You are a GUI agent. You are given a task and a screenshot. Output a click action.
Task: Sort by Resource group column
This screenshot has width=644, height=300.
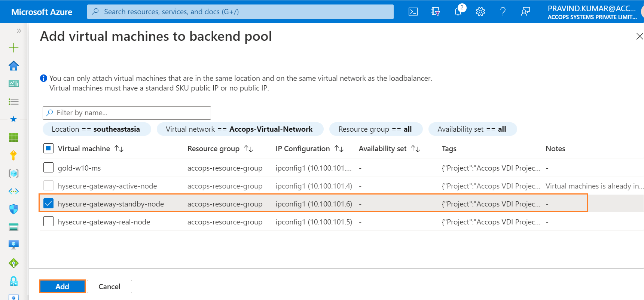pyautogui.click(x=220, y=149)
